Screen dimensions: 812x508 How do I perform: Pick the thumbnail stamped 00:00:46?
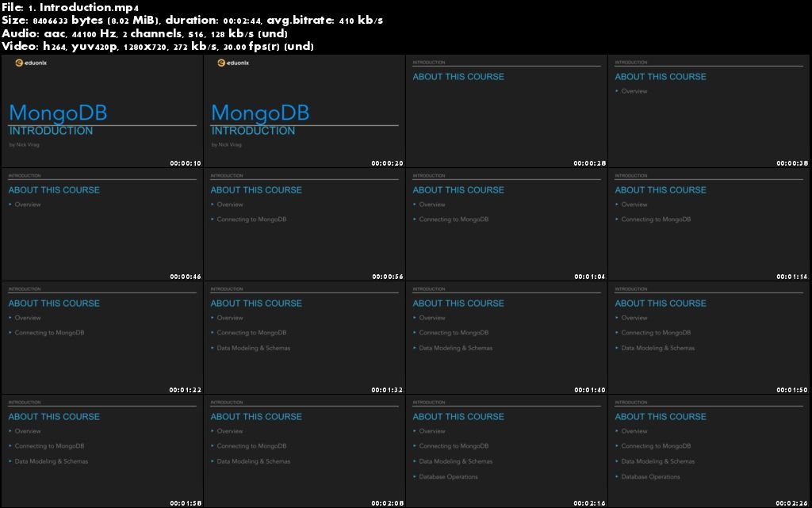(x=102, y=224)
